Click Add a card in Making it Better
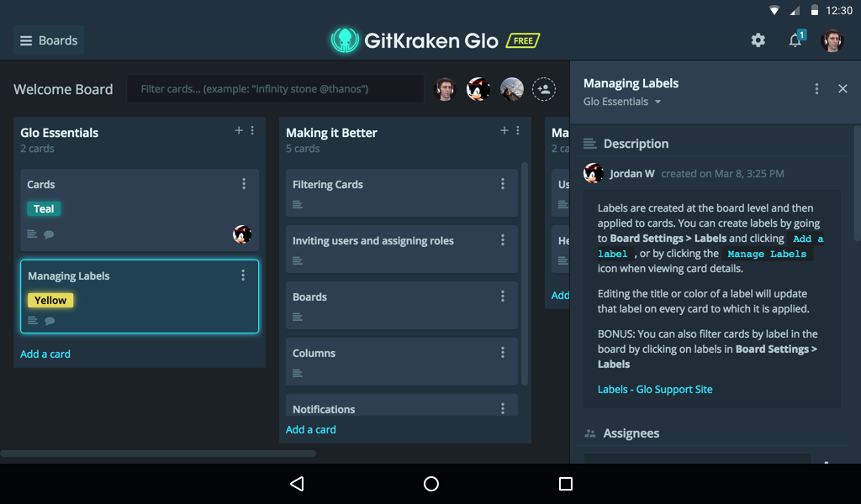 pos(311,430)
